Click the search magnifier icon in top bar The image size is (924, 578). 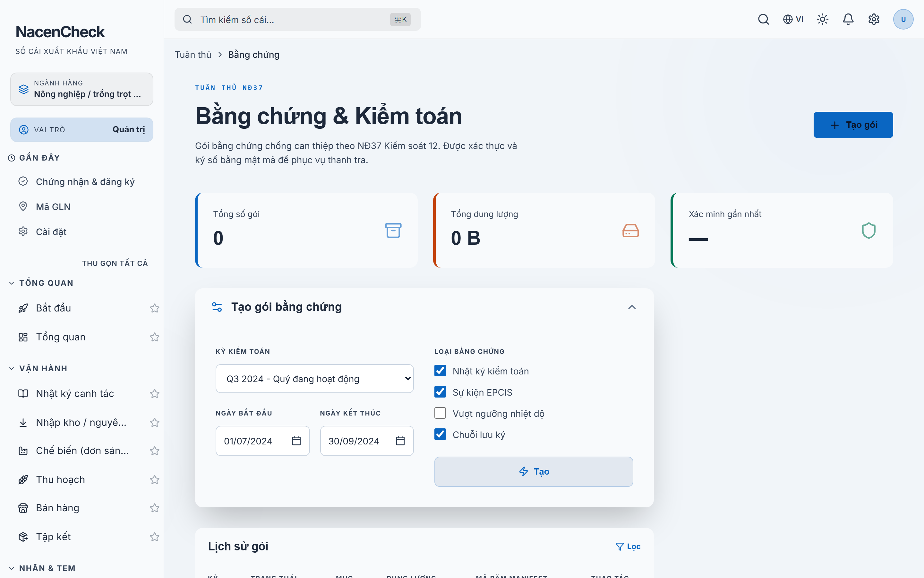[763, 19]
